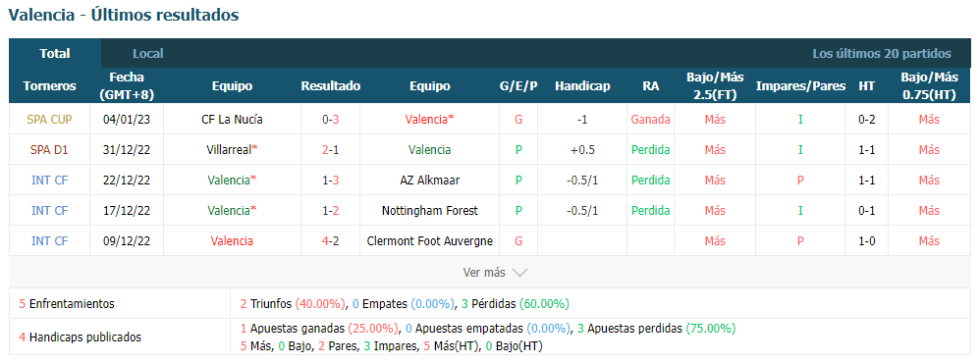Click the 0-3 result score
This screenshot has width=980, height=363.
point(331,120)
